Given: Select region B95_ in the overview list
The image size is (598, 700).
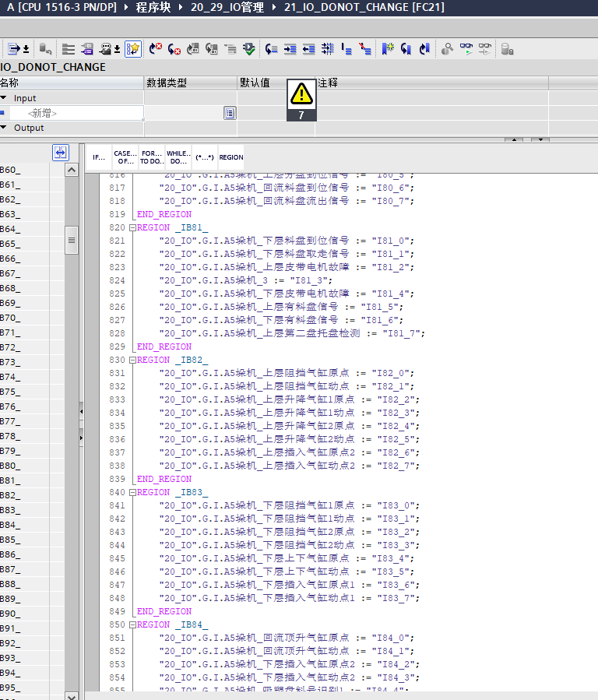Looking at the screenshot, I should coord(25,688).
